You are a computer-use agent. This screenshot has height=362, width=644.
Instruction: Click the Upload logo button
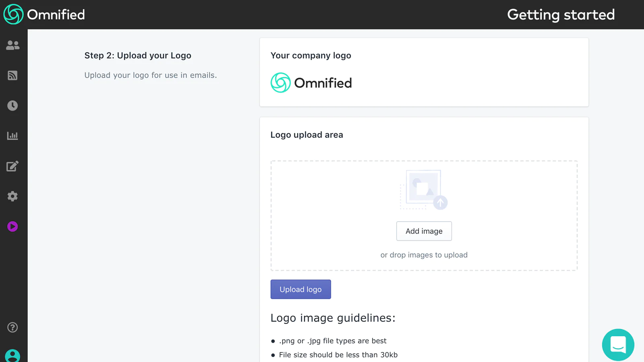pyautogui.click(x=300, y=289)
